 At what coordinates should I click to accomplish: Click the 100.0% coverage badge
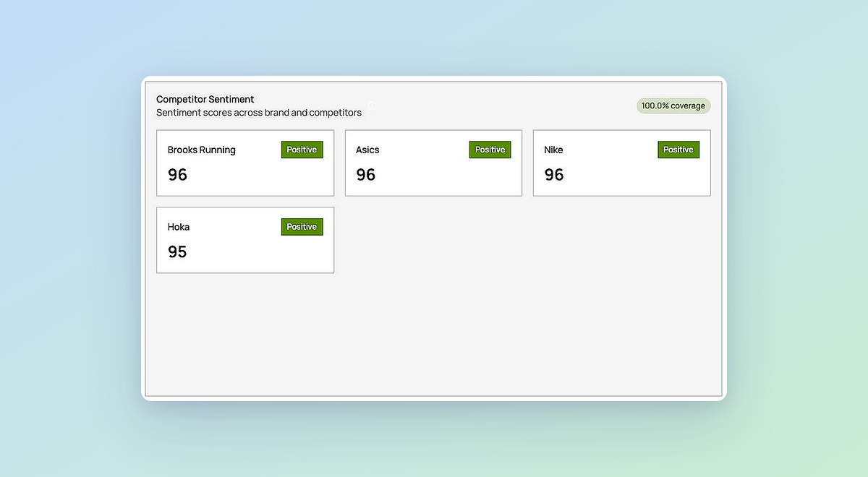[673, 106]
